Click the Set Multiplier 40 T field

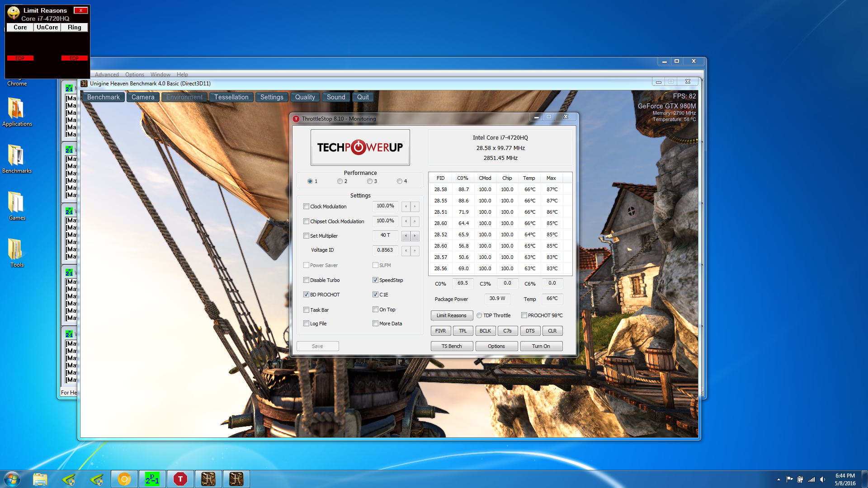pos(385,235)
